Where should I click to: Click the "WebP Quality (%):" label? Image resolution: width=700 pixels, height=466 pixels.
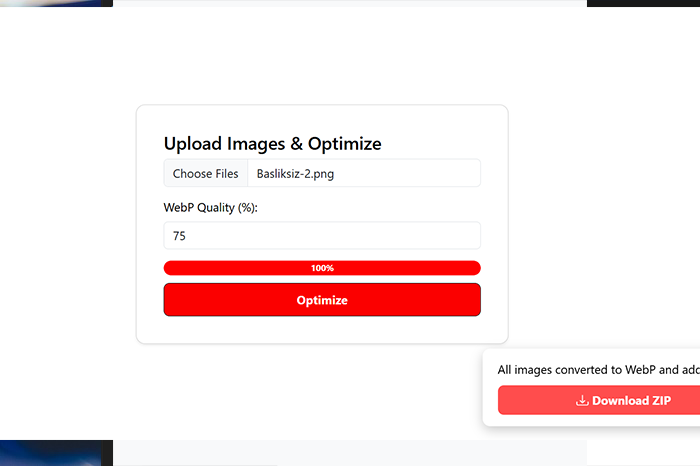tap(210, 208)
